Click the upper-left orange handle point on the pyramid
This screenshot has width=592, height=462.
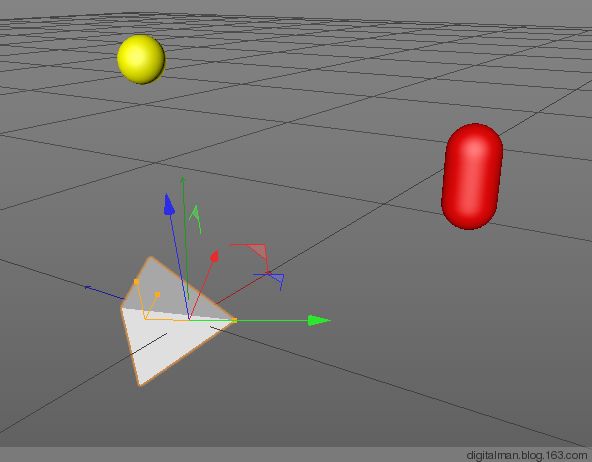tap(136, 282)
